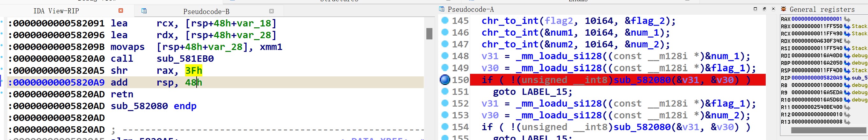The image size is (868, 140).
Task: Click the highlighted 3Fh operand
Action: click(193, 70)
